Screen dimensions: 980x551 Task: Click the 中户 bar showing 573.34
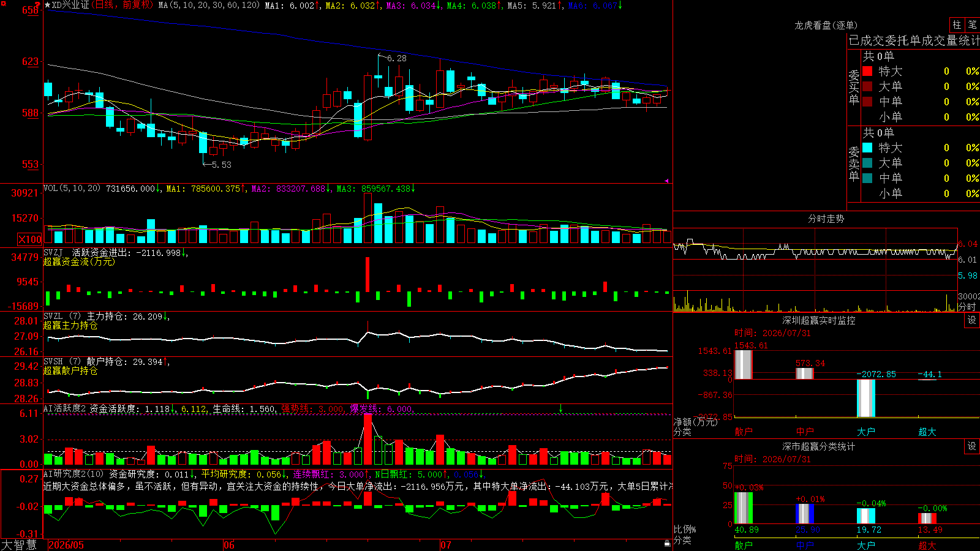804,373
